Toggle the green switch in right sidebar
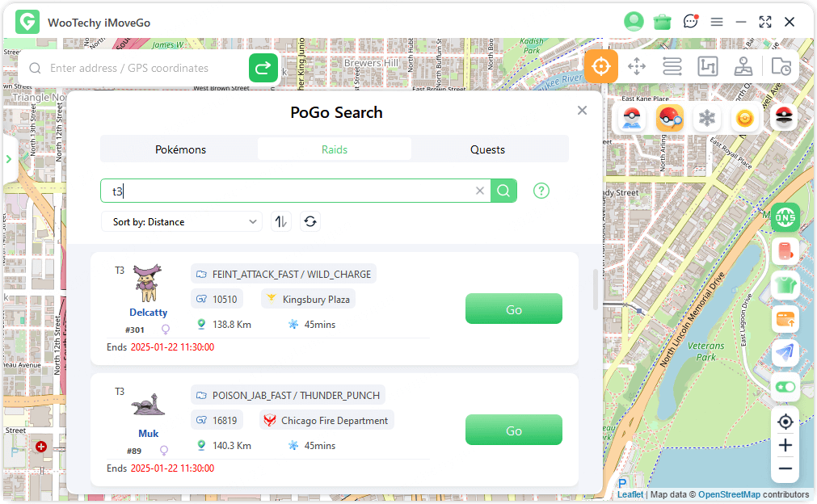Screen dimensions: 817x504 [x=785, y=387]
